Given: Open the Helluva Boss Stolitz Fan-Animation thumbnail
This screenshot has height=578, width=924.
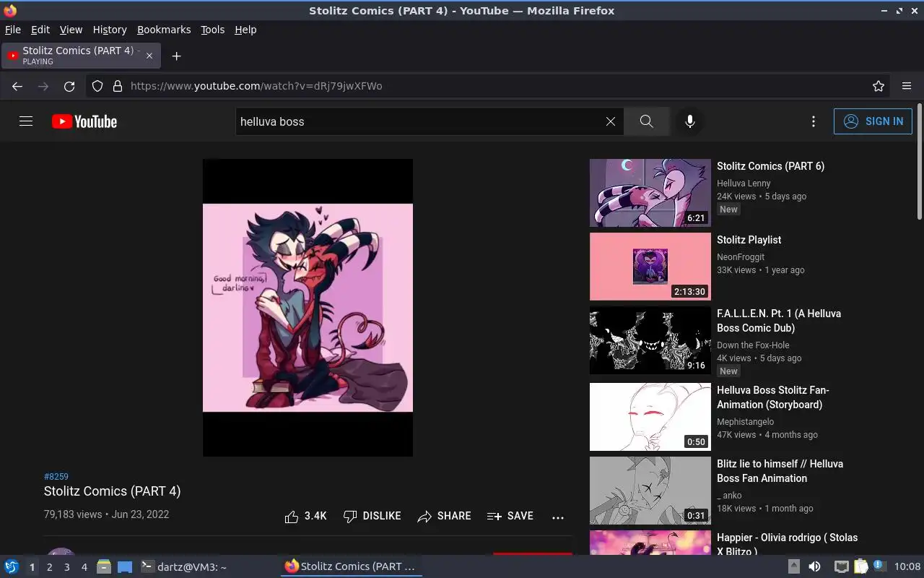Looking at the screenshot, I should click(x=650, y=417).
